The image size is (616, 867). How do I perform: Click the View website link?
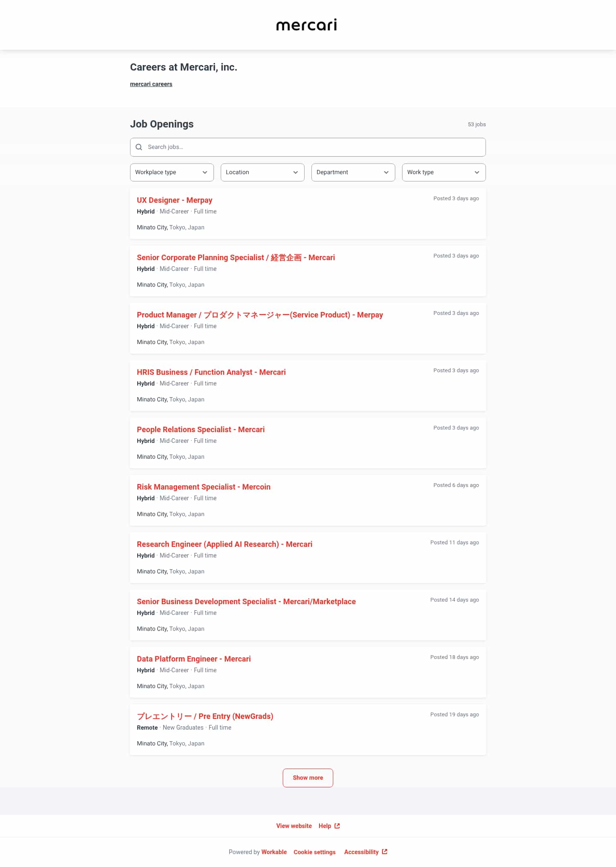coord(294,826)
